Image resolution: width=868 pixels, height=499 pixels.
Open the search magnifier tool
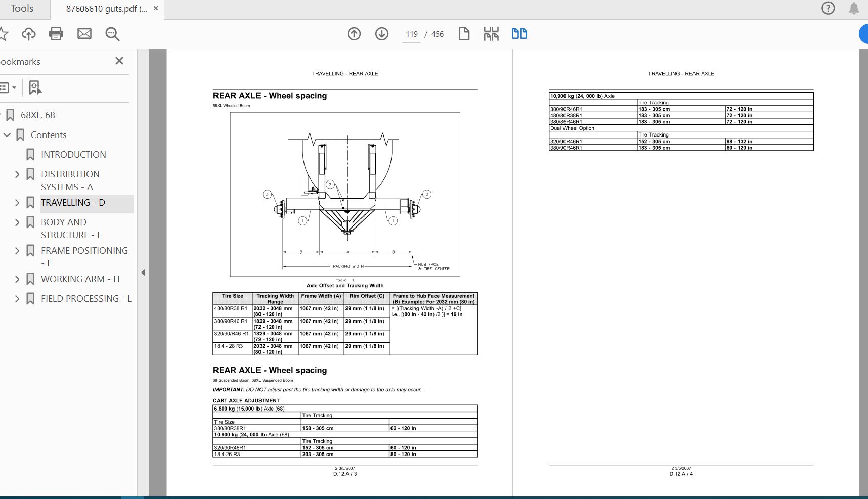(x=112, y=34)
